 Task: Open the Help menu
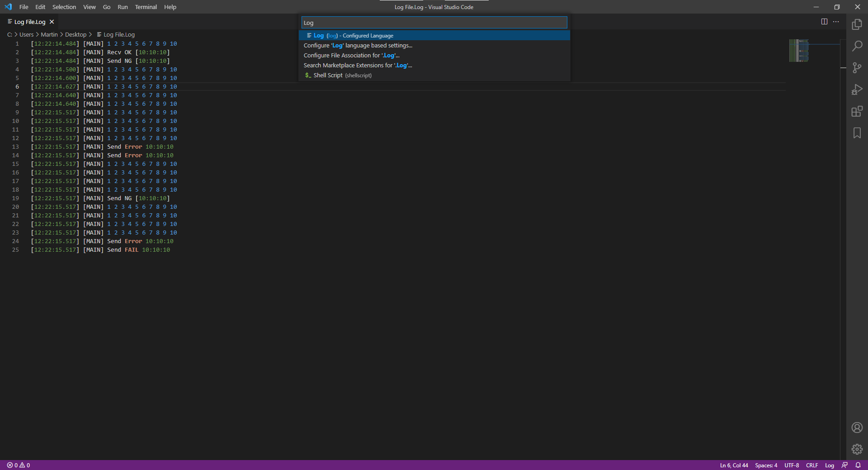[170, 7]
